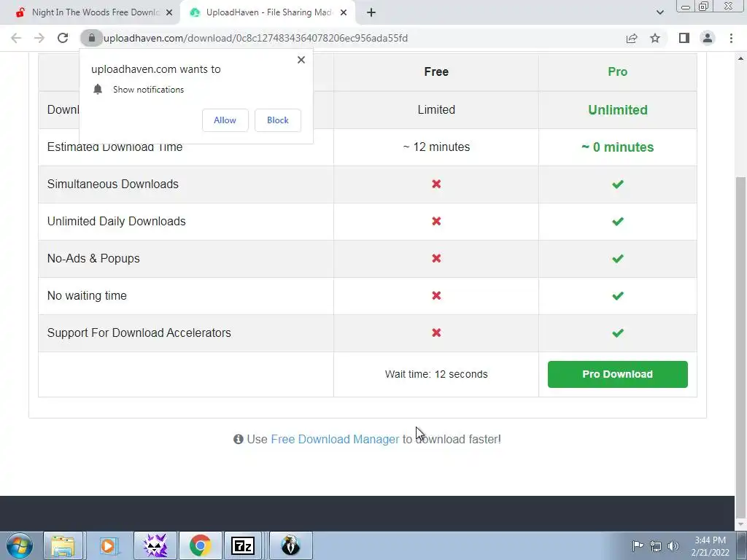
Task: Click the taskbar clock showing 3:44 PM
Action: tap(710, 546)
